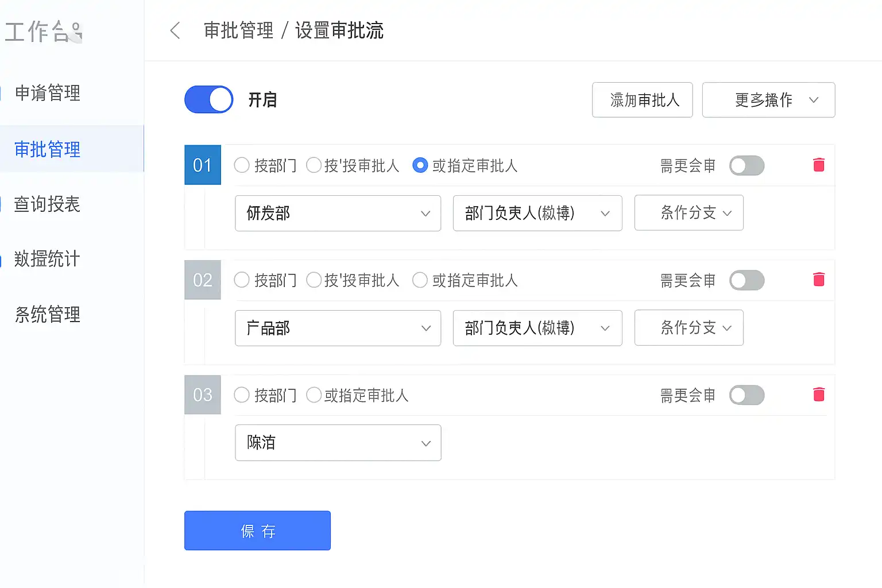Open the 条件分支 dropdown in step 02
This screenshot has height=588, width=882.
point(688,328)
